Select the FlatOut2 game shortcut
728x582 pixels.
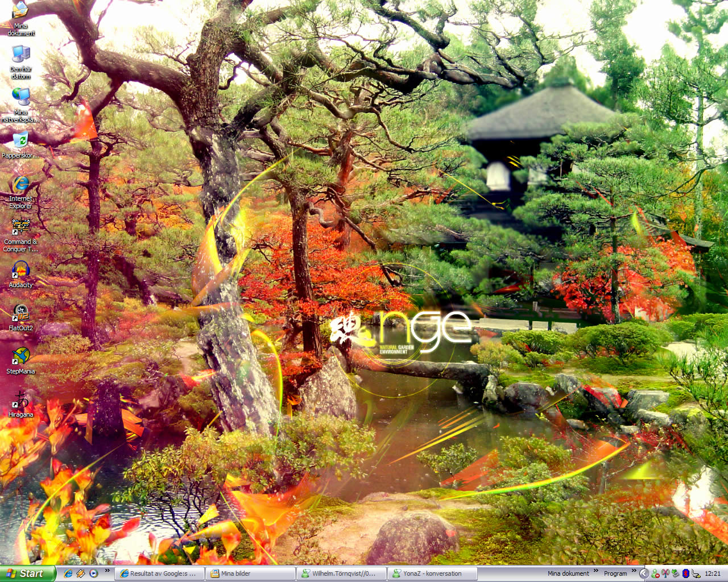(x=20, y=317)
